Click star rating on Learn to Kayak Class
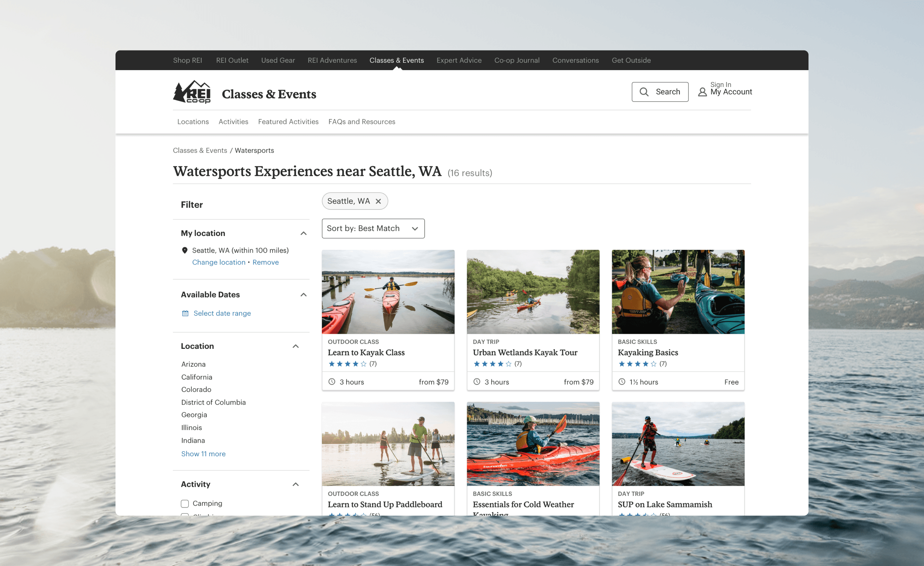Viewport: 924px width, 566px height. coord(347,363)
